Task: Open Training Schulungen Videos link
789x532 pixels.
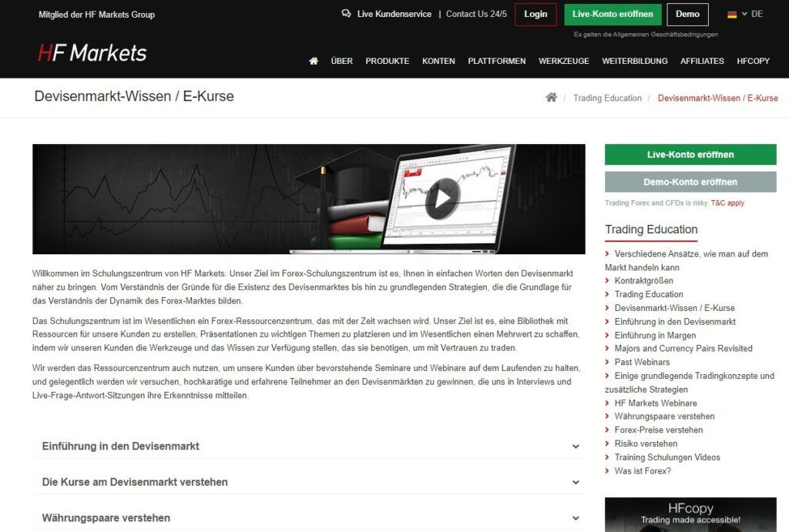Action: (x=667, y=457)
